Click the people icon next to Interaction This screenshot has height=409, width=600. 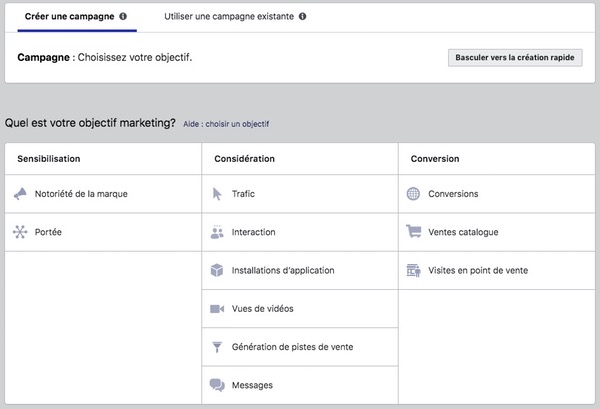217,232
